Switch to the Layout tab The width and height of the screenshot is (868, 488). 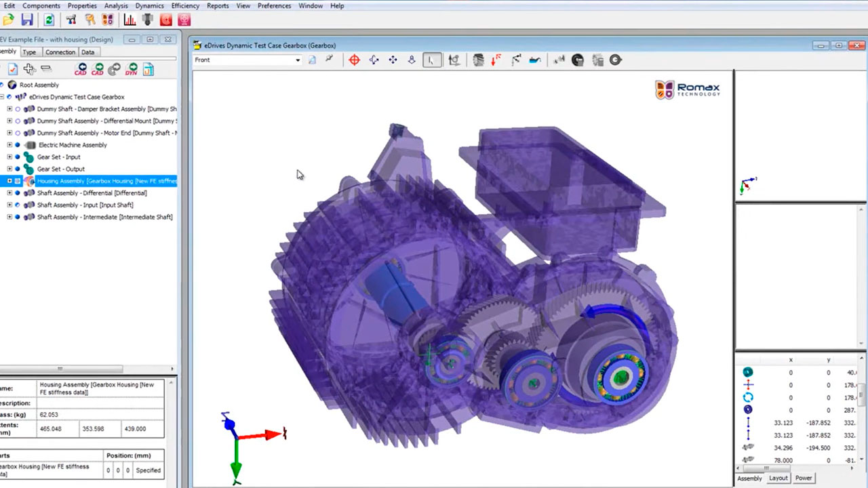pyautogui.click(x=778, y=478)
